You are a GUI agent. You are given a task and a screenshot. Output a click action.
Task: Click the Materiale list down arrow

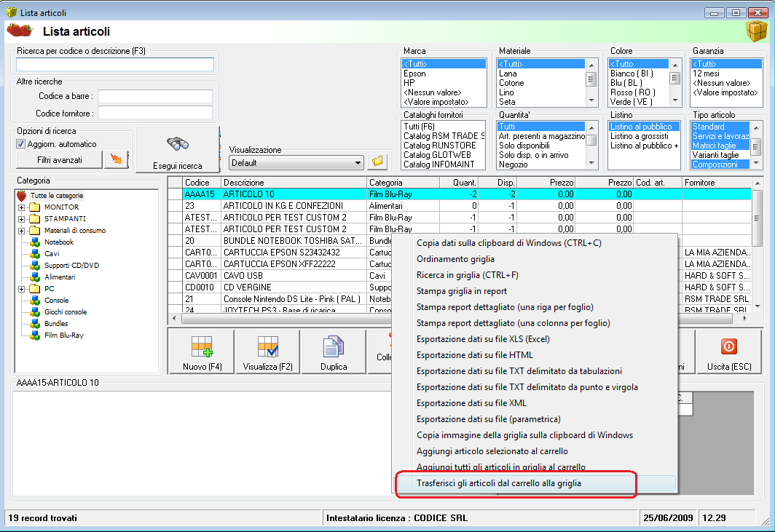591,100
